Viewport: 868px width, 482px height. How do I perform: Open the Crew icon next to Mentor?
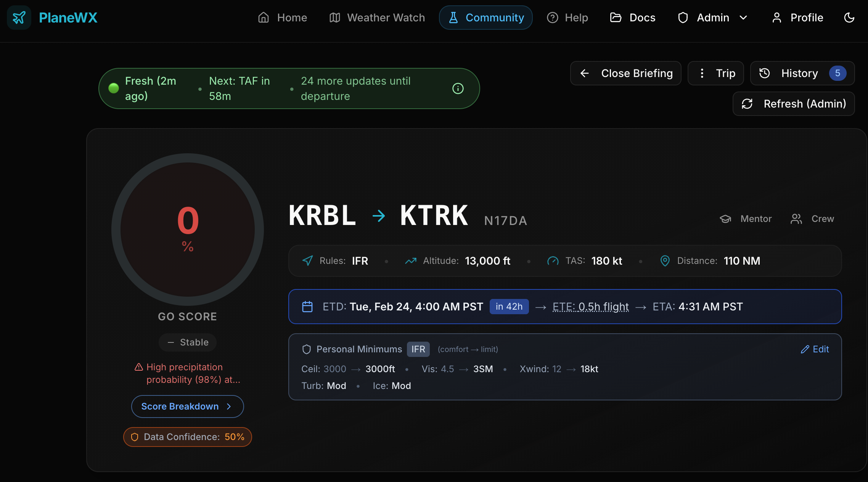(796, 219)
